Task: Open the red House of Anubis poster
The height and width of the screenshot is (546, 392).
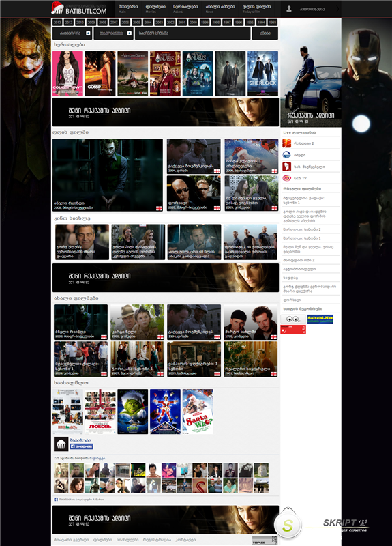Action: pyautogui.click(x=165, y=74)
